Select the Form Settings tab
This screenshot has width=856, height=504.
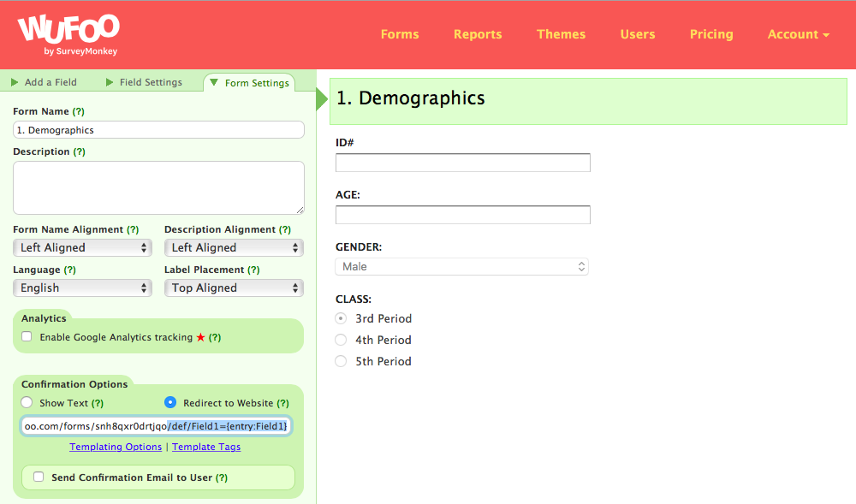250,83
